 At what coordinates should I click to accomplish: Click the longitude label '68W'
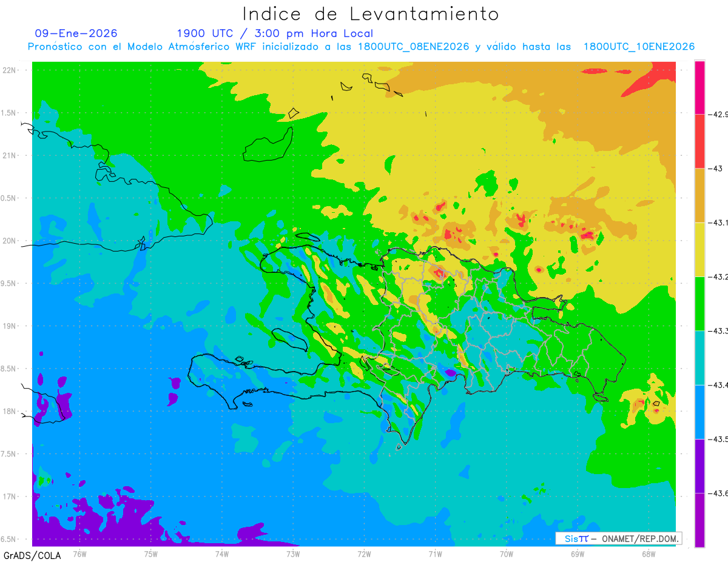649,554
